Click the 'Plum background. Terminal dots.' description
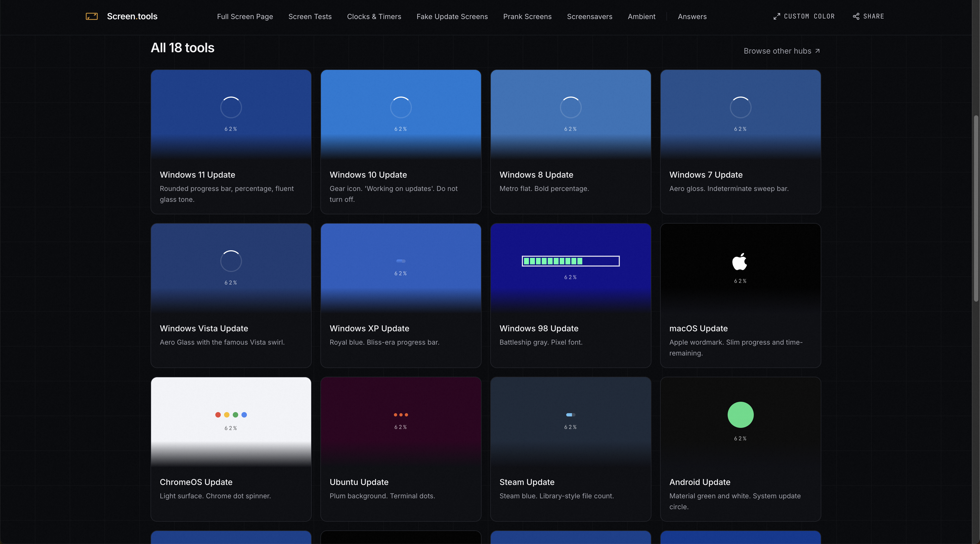This screenshot has width=980, height=544. (382, 496)
